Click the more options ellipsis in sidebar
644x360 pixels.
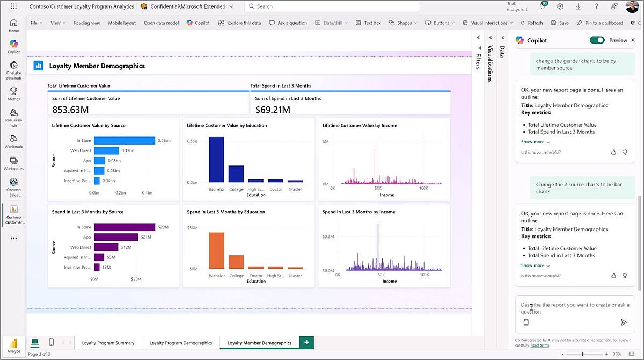point(13,238)
